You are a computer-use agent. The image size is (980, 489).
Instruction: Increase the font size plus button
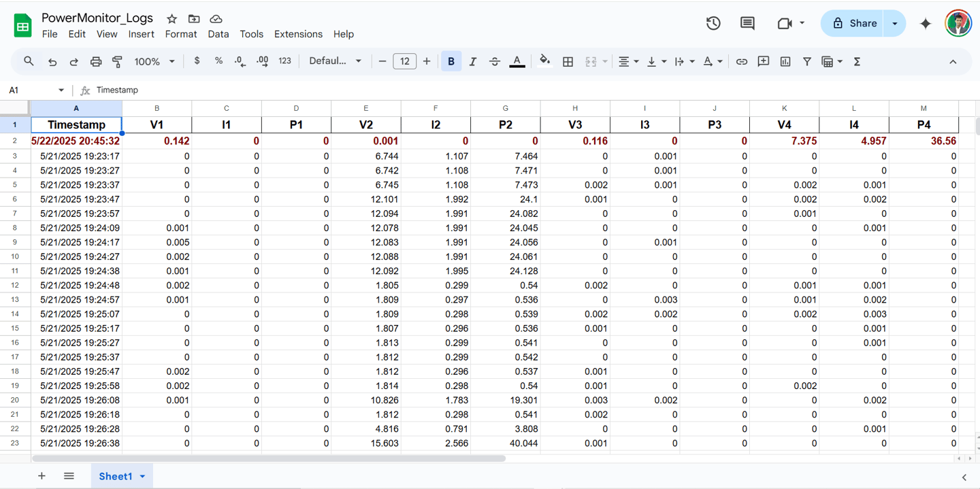pos(427,61)
